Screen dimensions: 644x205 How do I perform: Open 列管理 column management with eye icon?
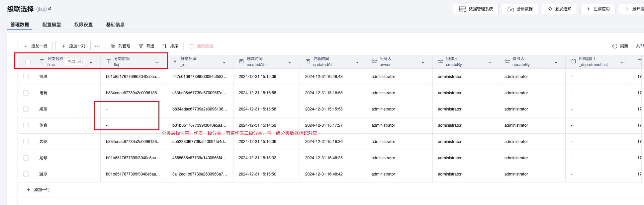pyautogui.click(x=120, y=46)
